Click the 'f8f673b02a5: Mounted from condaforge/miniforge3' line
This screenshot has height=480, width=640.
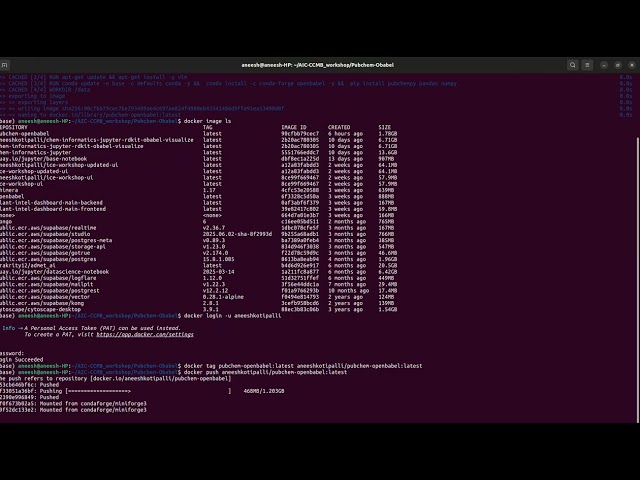(x=73, y=404)
